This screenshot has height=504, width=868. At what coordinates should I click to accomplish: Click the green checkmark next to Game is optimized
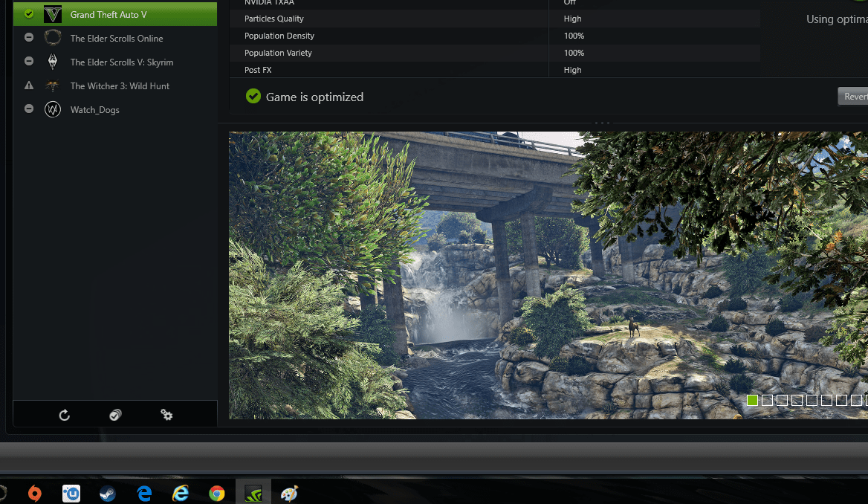coord(253,97)
